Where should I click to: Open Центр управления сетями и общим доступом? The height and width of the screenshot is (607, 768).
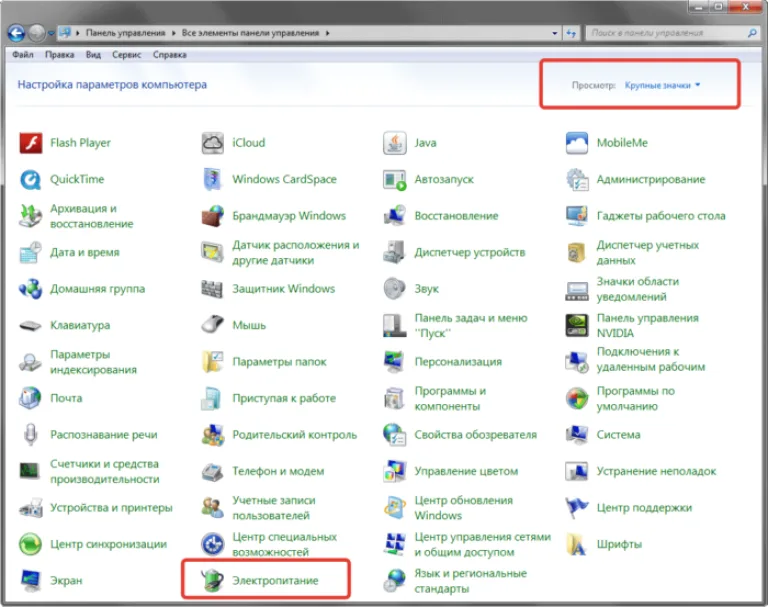tap(482, 544)
